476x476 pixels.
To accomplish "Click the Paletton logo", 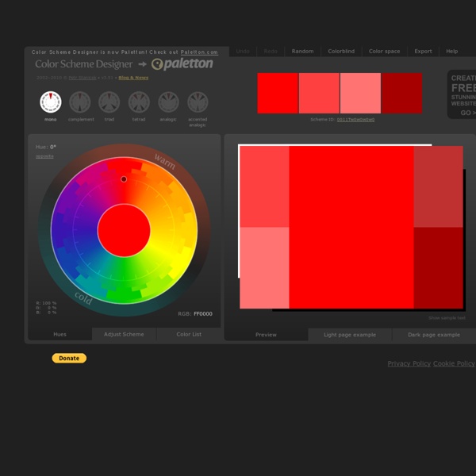I will click(x=182, y=63).
